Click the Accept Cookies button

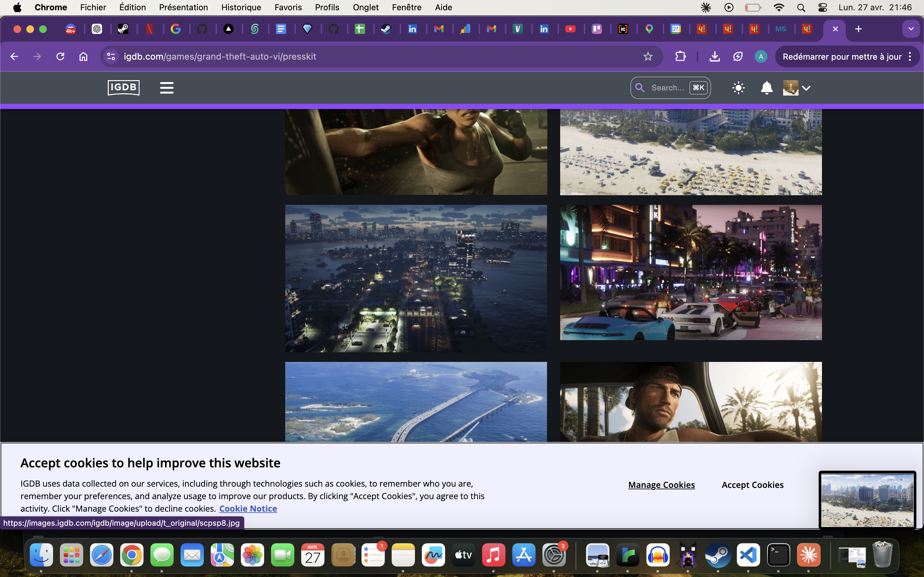point(752,485)
